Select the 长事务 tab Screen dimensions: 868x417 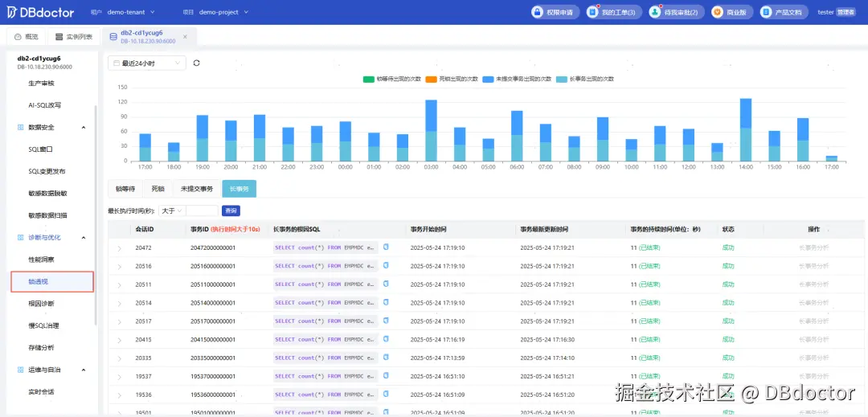[x=240, y=189]
